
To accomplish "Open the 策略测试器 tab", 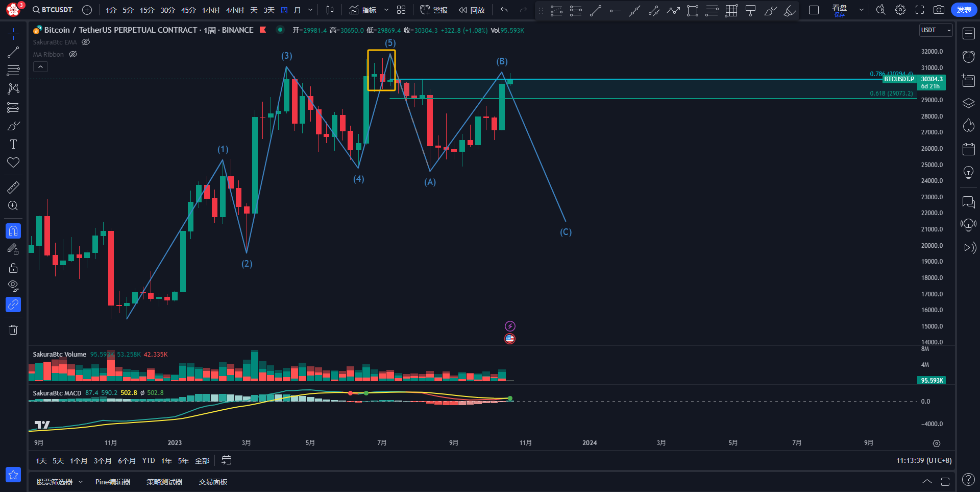I will pos(164,482).
